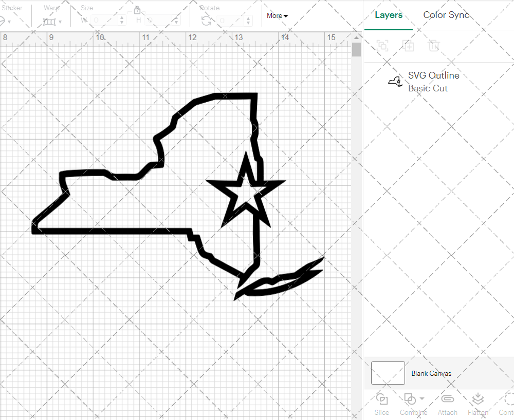Switch to the Color Sync tab

446,15
